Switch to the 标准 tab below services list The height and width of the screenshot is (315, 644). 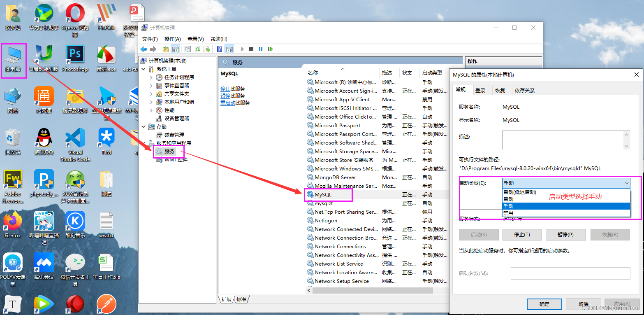click(241, 299)
